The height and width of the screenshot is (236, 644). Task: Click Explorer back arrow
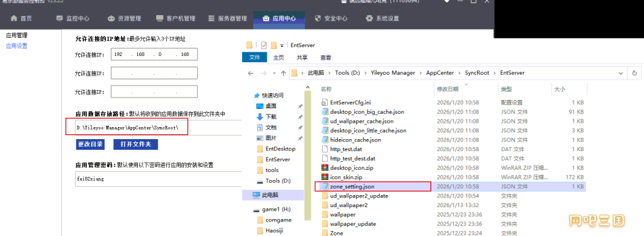tap(251, 73)
